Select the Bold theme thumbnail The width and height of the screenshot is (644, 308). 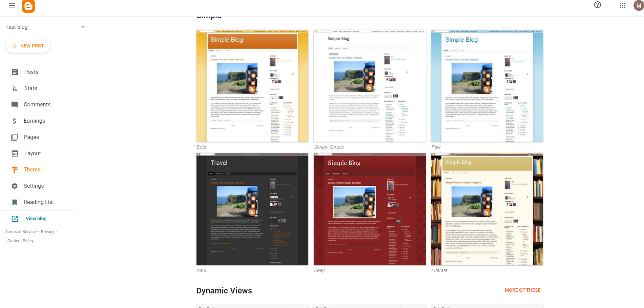coord(252,86)
